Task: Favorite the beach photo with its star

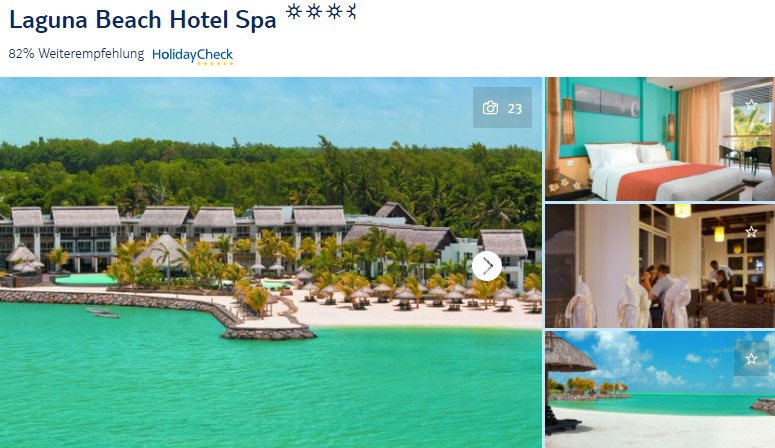Action: (751, 358)
